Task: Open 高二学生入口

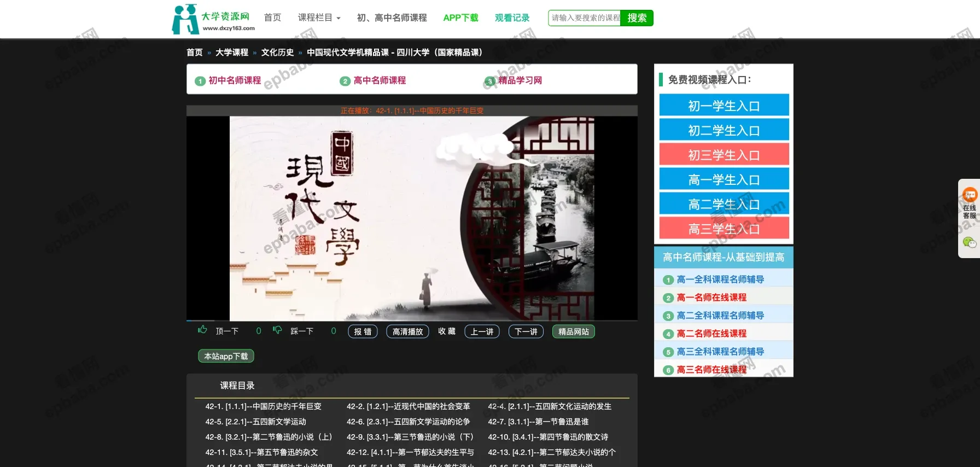Action: tap(724, 203)
